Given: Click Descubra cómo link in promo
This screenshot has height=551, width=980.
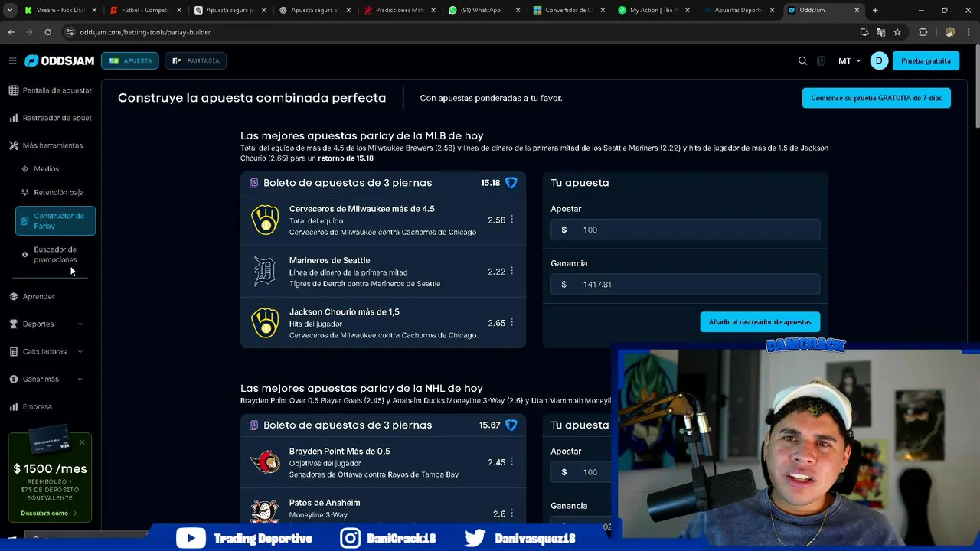Looking at the screenshot, I should [x=48, y=513].
